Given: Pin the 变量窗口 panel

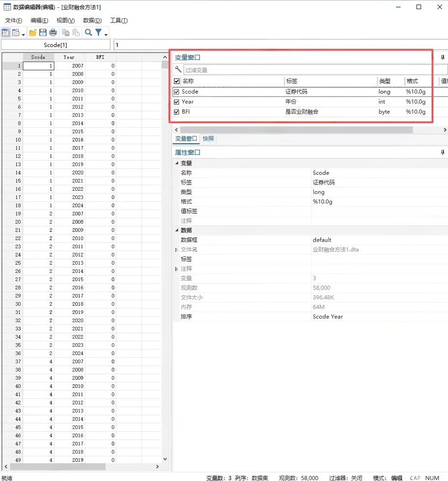Looking at the screenshot, I should [442, 58].
